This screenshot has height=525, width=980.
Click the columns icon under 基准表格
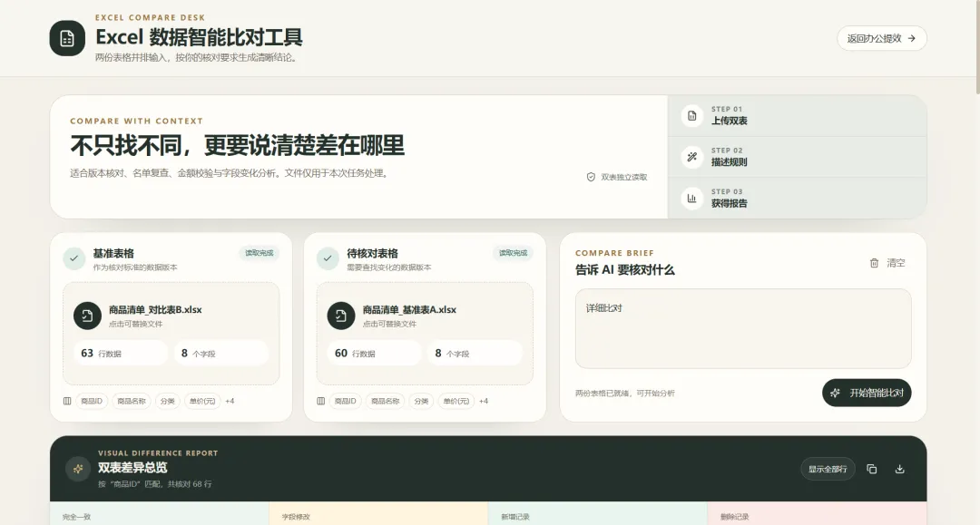[67, 401]
